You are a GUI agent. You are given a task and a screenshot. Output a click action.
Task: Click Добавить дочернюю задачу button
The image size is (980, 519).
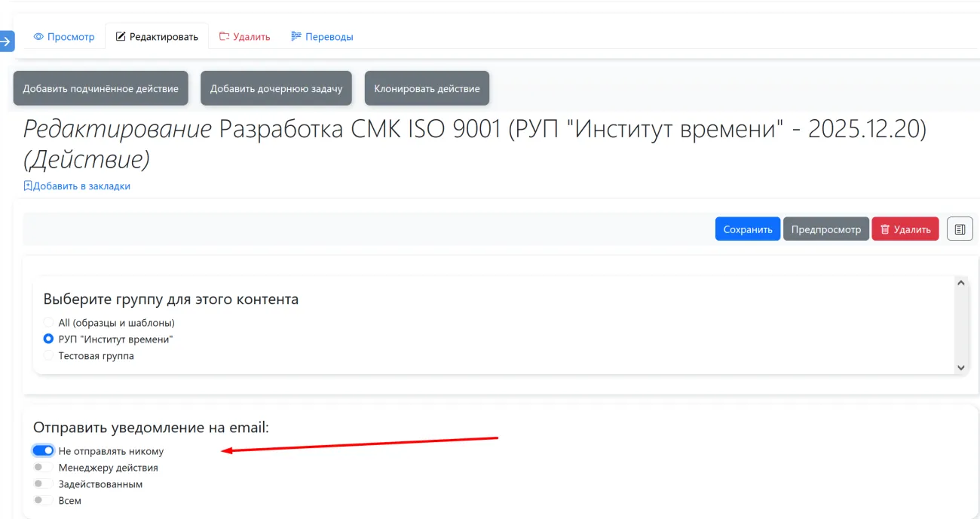point(276,88)
